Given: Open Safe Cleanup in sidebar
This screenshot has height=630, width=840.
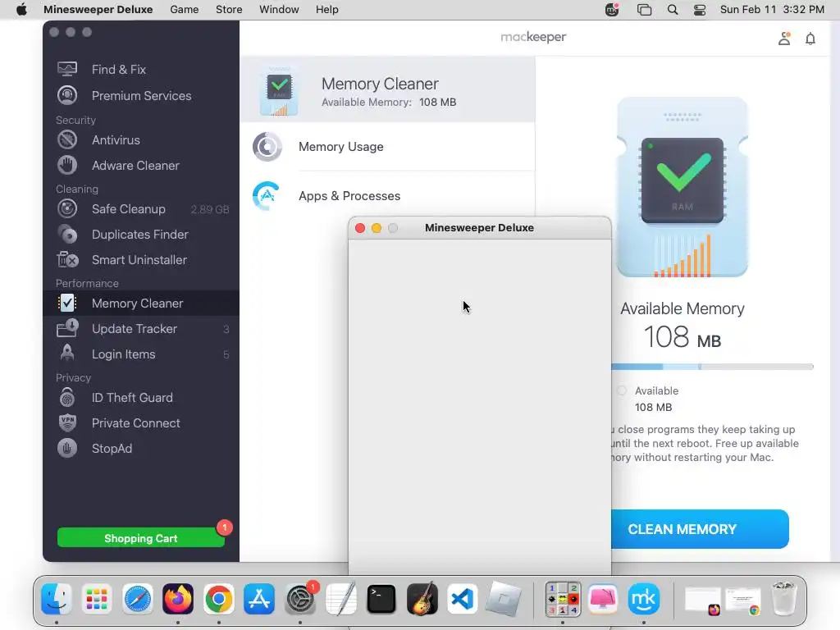Looking at the screenshot, I should [141, 209].
